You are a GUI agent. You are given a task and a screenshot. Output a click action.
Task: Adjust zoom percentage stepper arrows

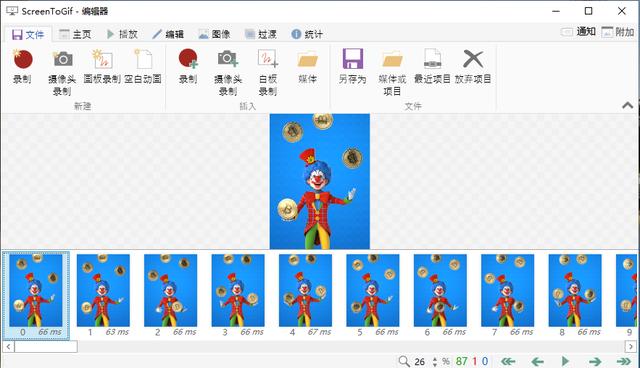[x=434, y=361]
